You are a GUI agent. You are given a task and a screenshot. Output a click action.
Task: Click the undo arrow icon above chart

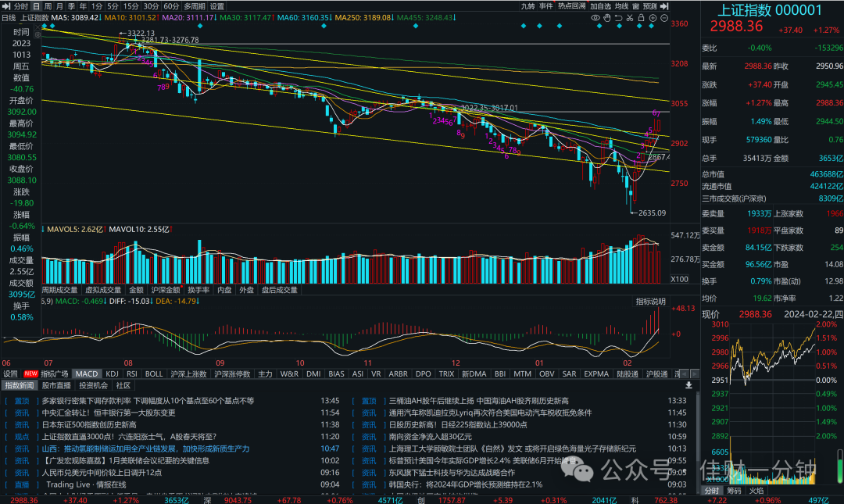[618, 18]
